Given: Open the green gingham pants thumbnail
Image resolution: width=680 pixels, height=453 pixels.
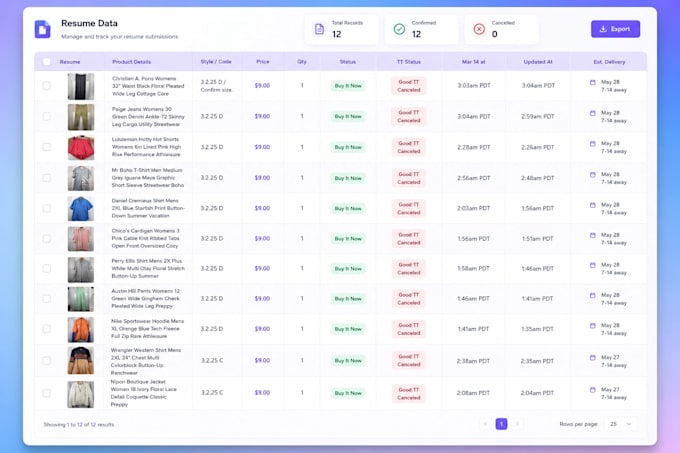Looking at the screenshot, I should pyautogui.click(x=81, y=299).
